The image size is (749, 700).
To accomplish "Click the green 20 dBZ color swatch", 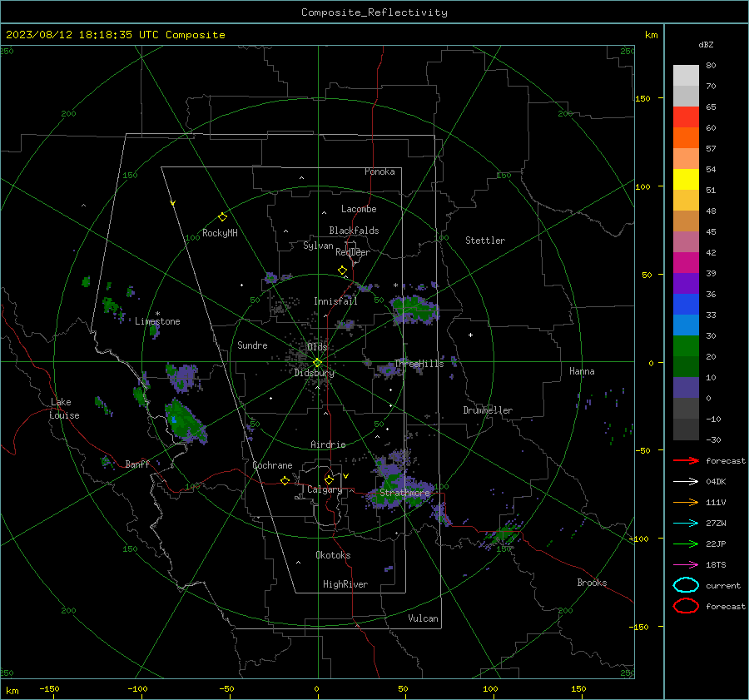I will [686, 346].
